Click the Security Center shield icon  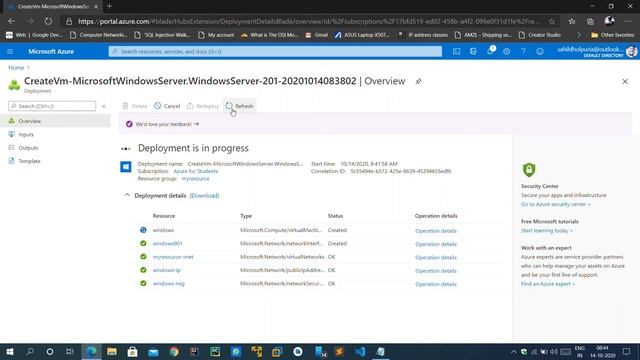pyautogui.click(x=529, y=170)
